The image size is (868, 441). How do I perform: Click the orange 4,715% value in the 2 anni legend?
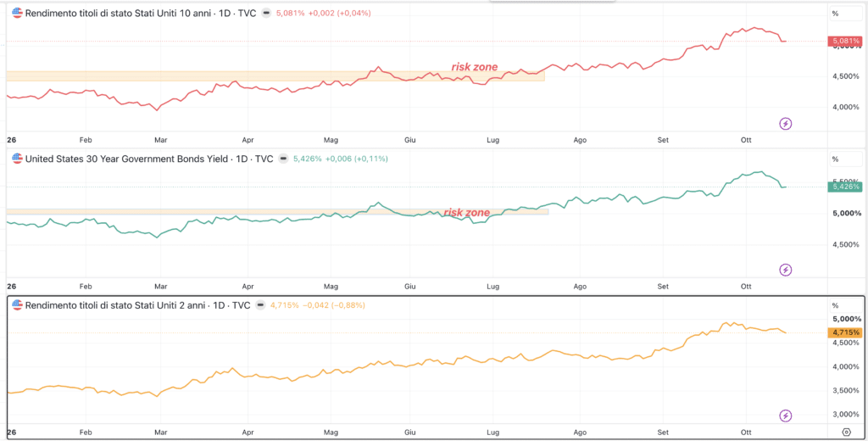point(285,305)
